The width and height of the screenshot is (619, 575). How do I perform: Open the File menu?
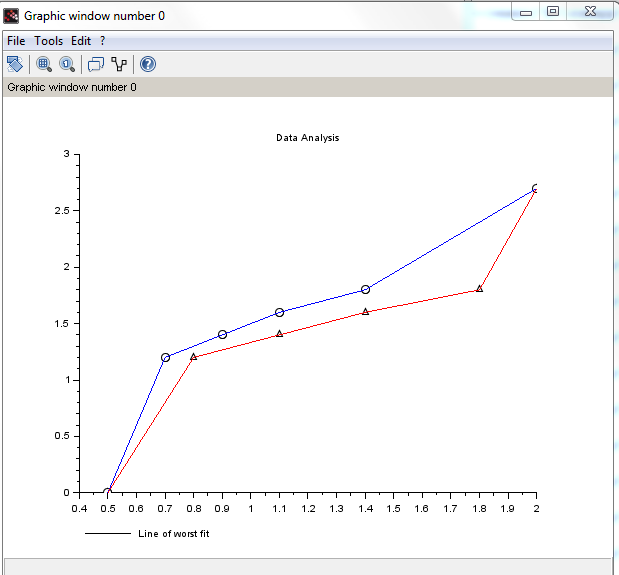pyautogui.click(x=16, y=41)
